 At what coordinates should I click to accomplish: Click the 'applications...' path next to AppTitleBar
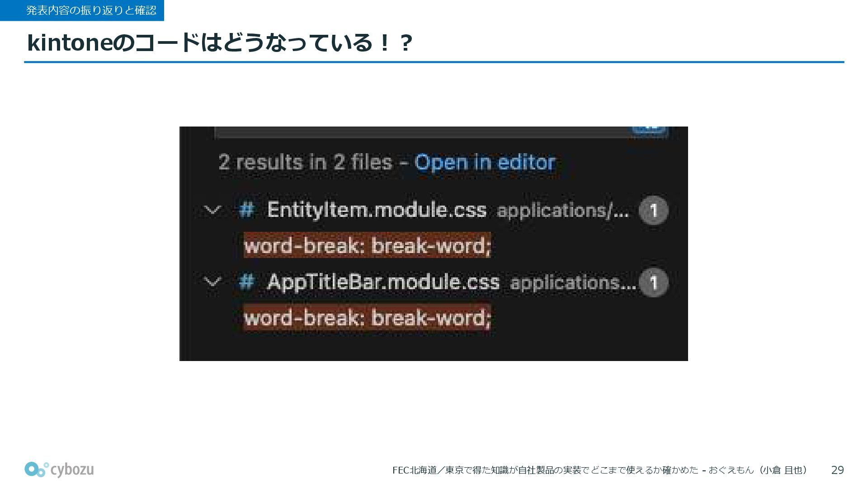572,283
